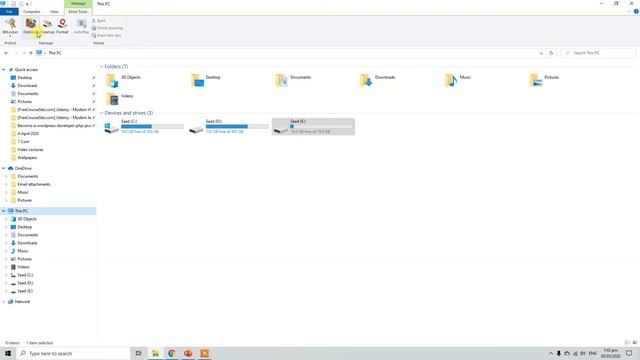Open Task View on taskbar
The height and width of the screenshot is (360, 640).
(x=139, y=353)
